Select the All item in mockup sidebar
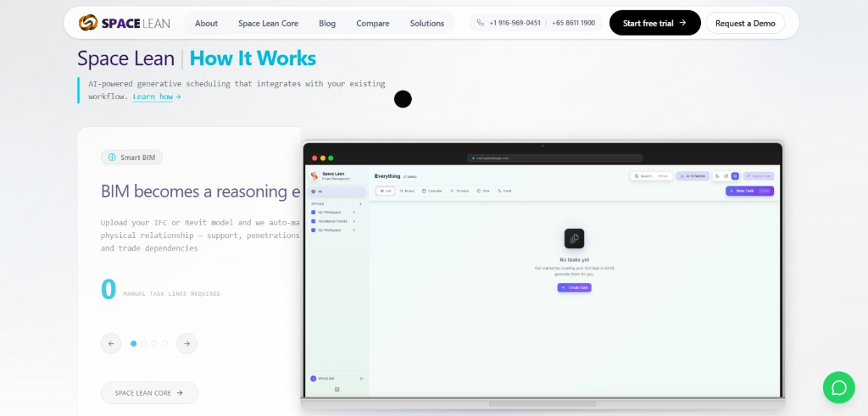Screen dimensions: 868x416 click(337, 191)
